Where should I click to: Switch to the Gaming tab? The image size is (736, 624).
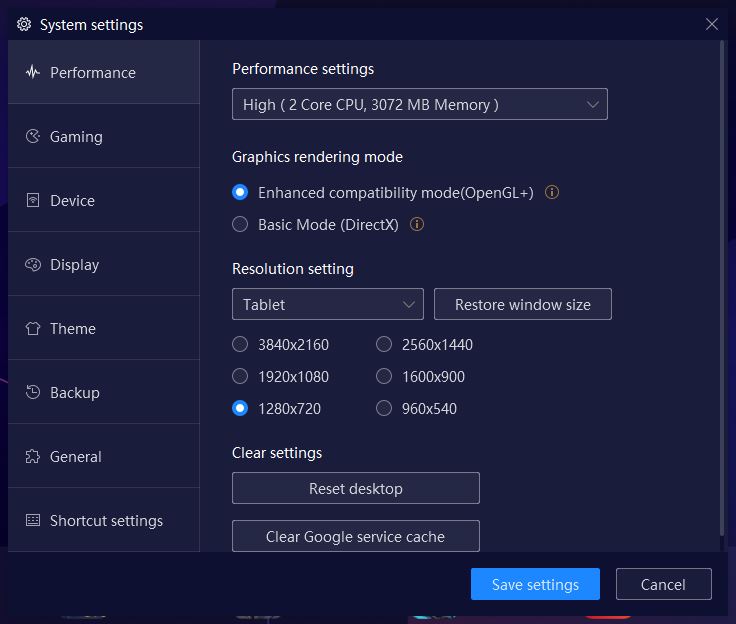pos(104,137)
